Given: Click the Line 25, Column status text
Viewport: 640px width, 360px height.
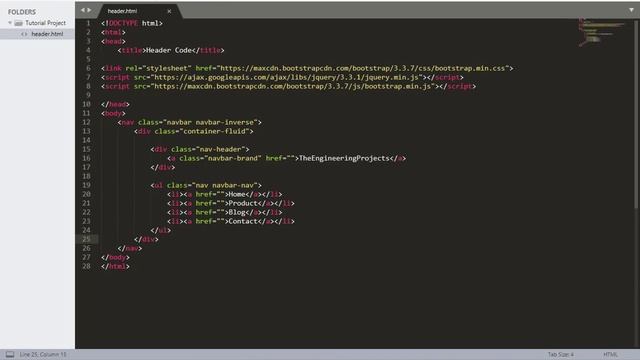Looking at the screenshot, I should (x=43, y=354).
